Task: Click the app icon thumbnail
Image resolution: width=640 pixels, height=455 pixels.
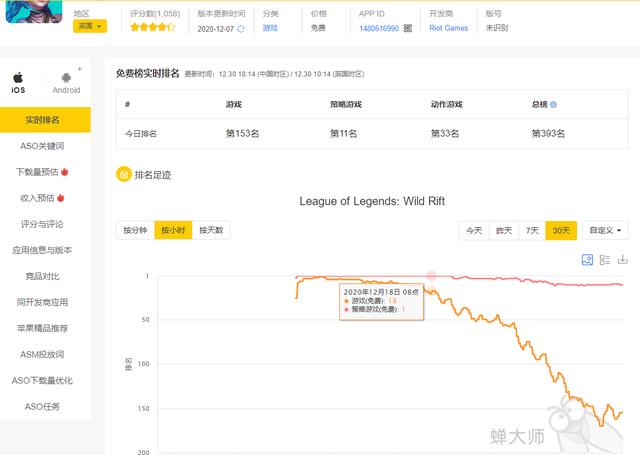Action: [34, 11]
